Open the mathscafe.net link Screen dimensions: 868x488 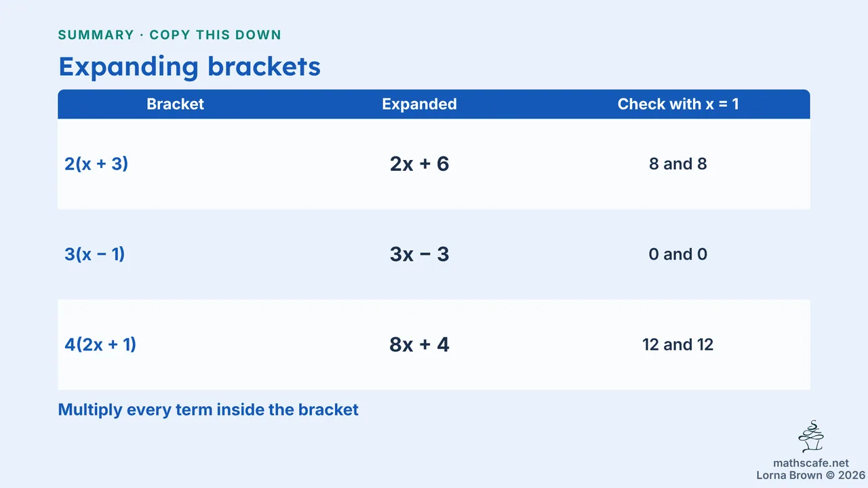tap(811, 464)
